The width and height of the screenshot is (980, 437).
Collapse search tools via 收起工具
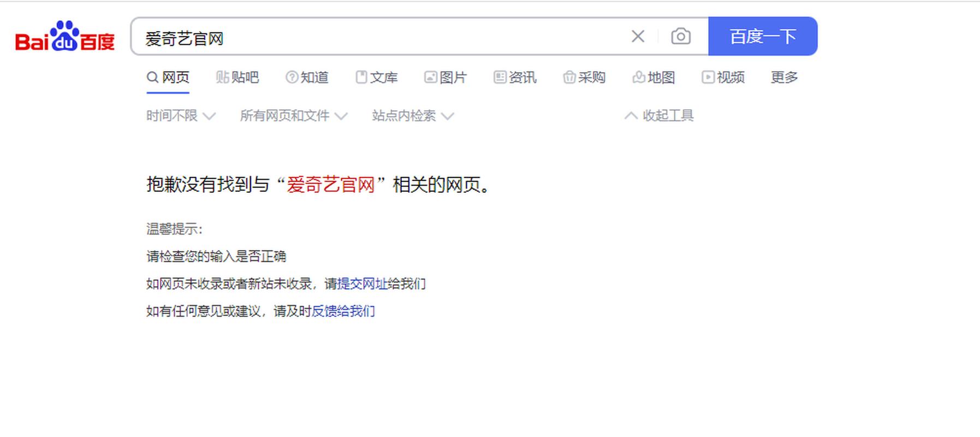(x=659, y=116)
